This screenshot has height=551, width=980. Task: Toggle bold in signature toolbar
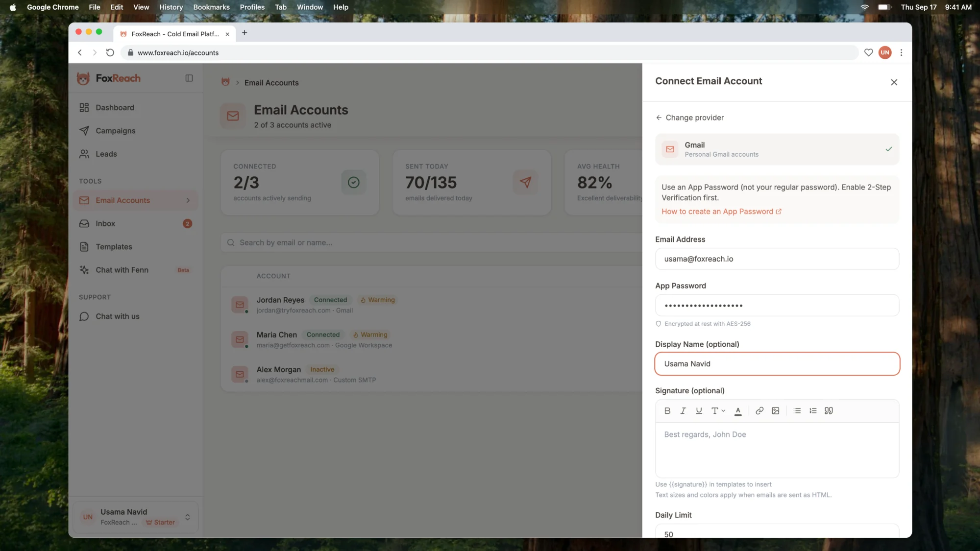coord(667,411)
